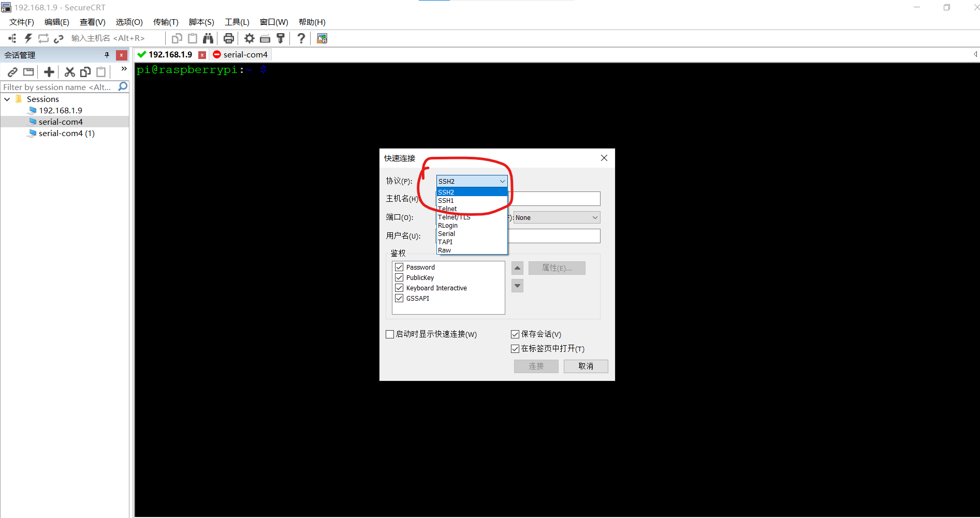
Task: Add new session with plus icon
Action: [49, 72]
